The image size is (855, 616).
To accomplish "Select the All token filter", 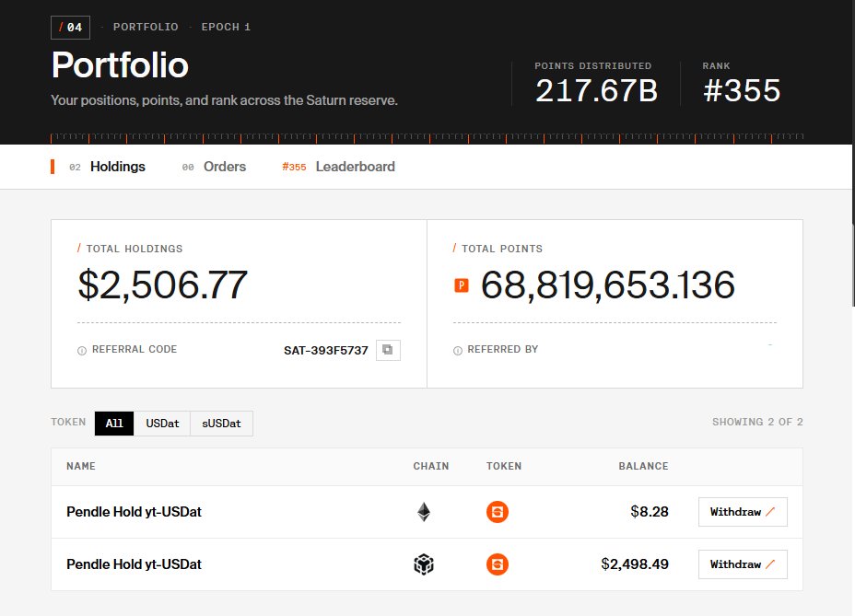I will pyautogui.click(x=114, y=423).
